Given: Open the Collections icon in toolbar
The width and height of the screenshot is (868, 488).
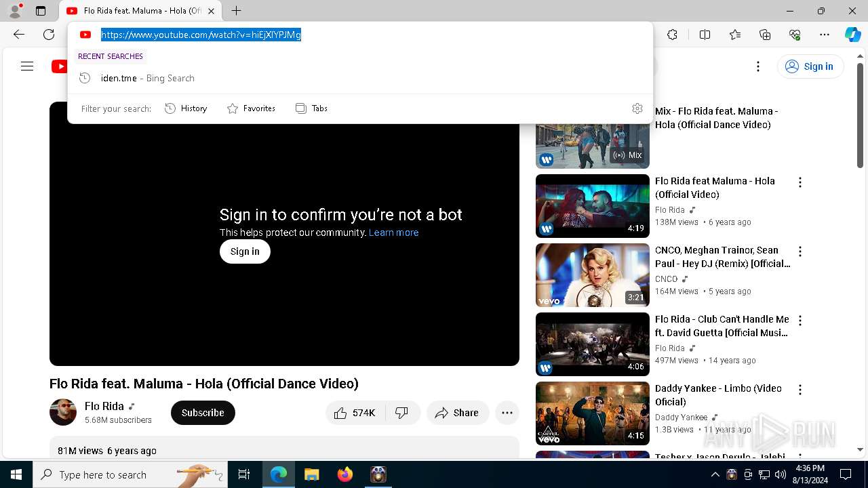Looking at the screenshot, I should click(x=765, y=35).
